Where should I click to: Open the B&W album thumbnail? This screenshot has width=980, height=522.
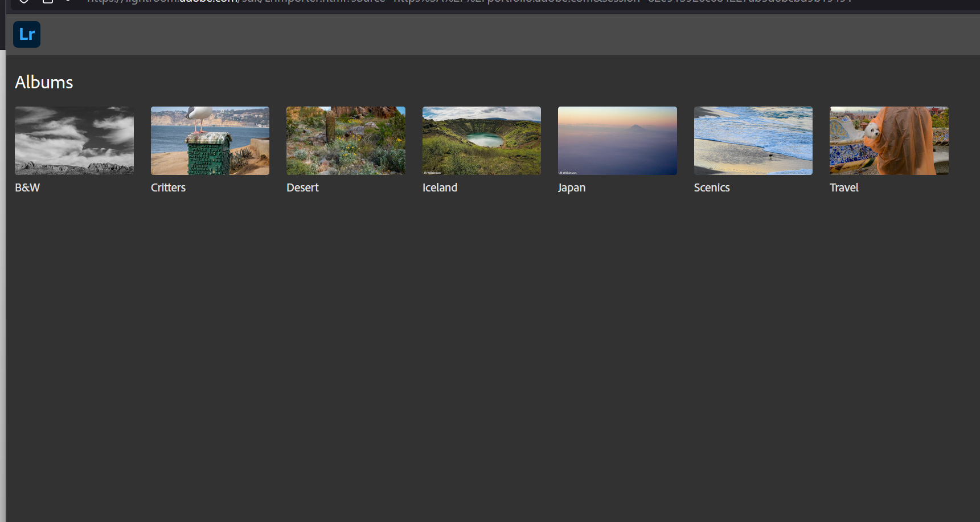coord(74,141)
